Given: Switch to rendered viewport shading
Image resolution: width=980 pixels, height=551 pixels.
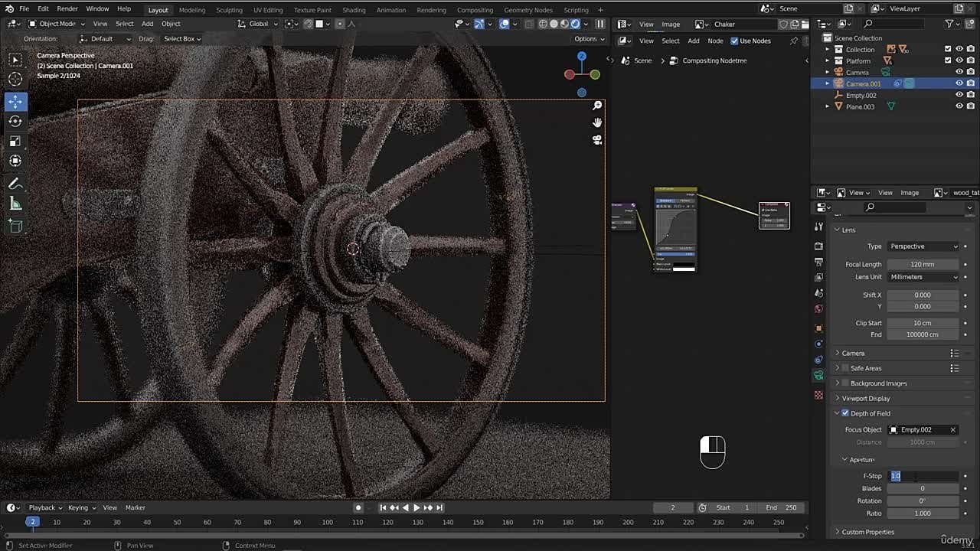Looking at the screenshot, I should (x=575, y=24).
